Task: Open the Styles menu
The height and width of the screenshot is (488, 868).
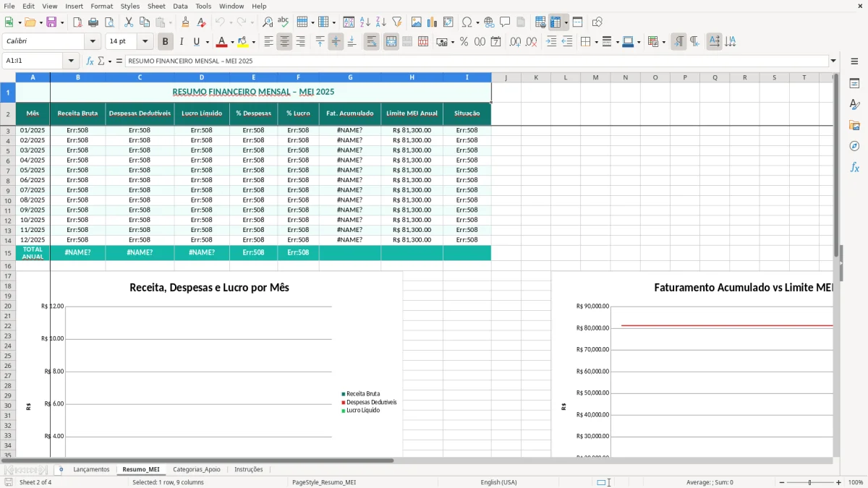Action: tap(130, 6)
